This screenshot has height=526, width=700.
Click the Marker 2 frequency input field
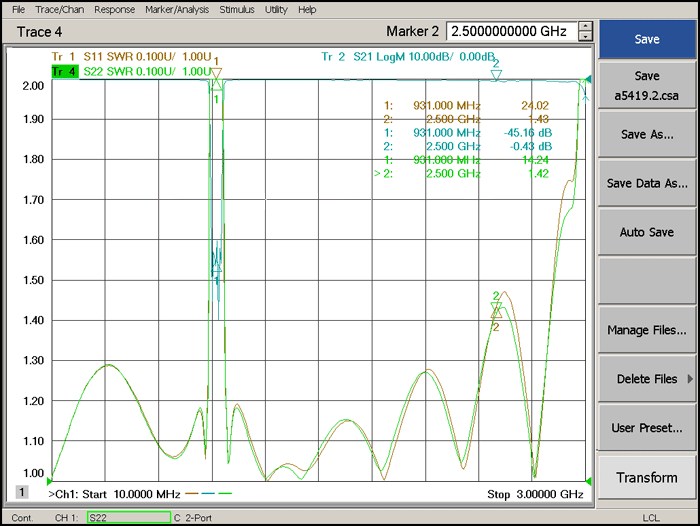(512, 31)
